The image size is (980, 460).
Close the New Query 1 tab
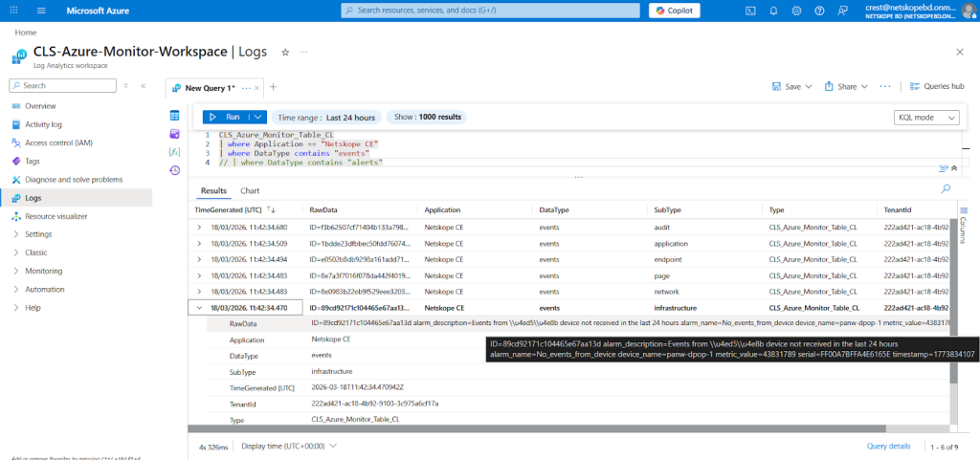[x=256, y=88]
